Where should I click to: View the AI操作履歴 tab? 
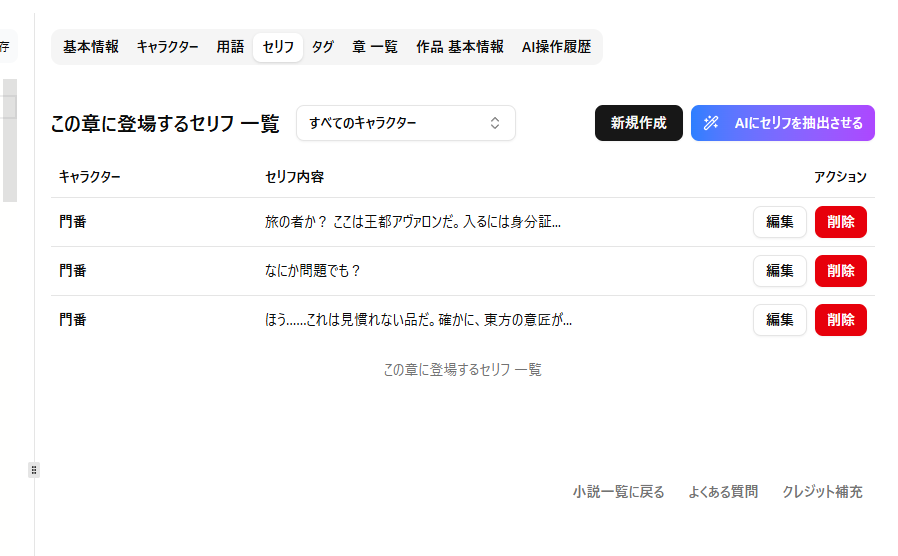(x=556, y=47)
